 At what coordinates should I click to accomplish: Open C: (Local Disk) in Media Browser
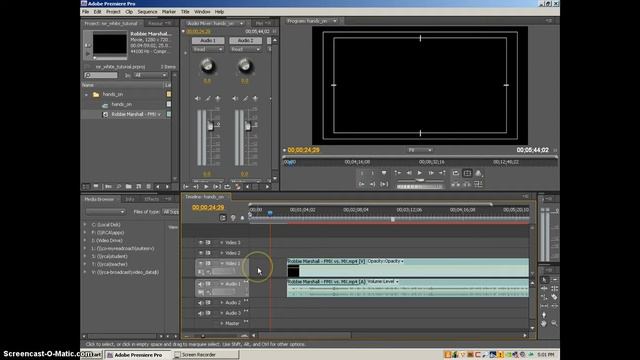pyautogui.click(x=106, y=225)
